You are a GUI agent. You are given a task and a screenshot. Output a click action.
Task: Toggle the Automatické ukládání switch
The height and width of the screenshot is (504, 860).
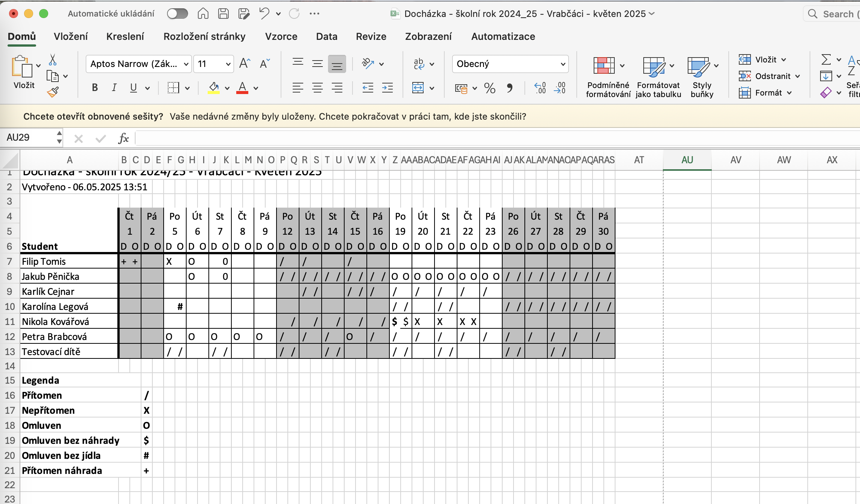177,14
